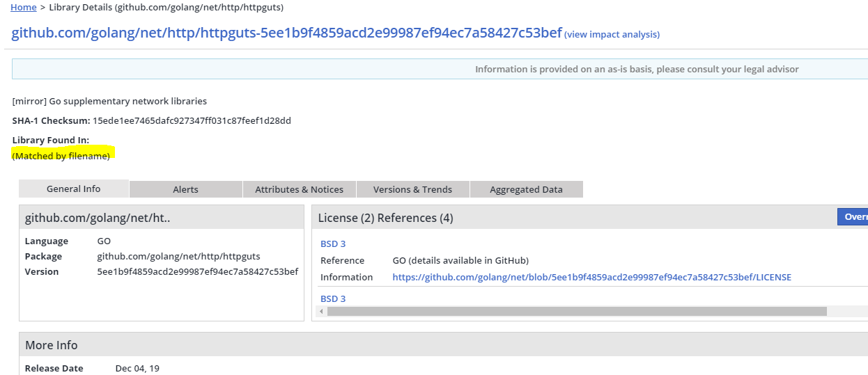Open the second BSD 3 license link
Screen dimensions: 868x375
(x=333, y=298)
